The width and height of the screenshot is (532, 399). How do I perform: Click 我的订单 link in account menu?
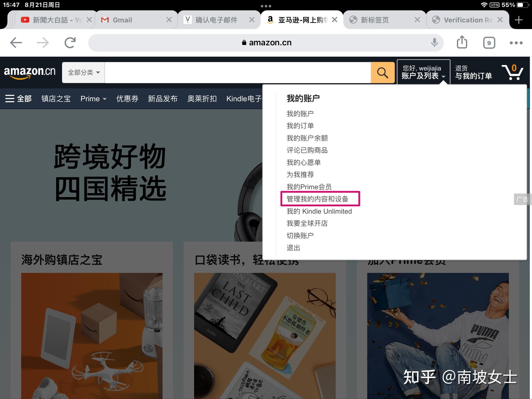[x=300, y=126]
